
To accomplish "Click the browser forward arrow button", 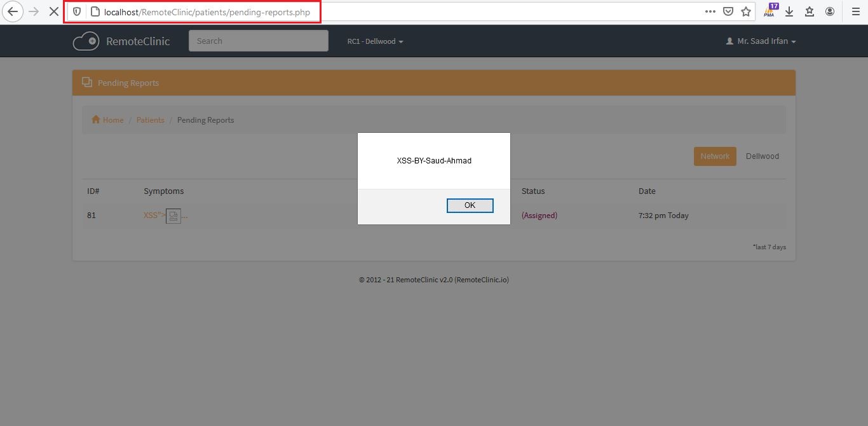I will (x=34, y=11).
